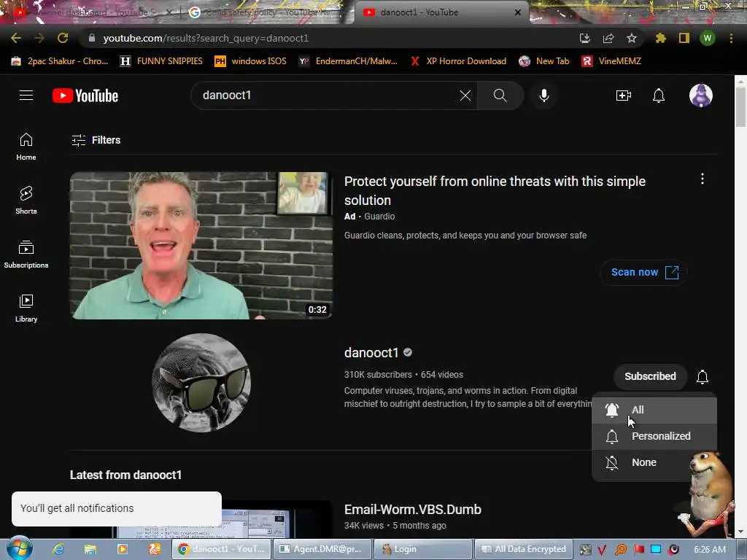
Task: Open the FUNNY SNIPPIES bookmark
Action: (x=161, y=61)
